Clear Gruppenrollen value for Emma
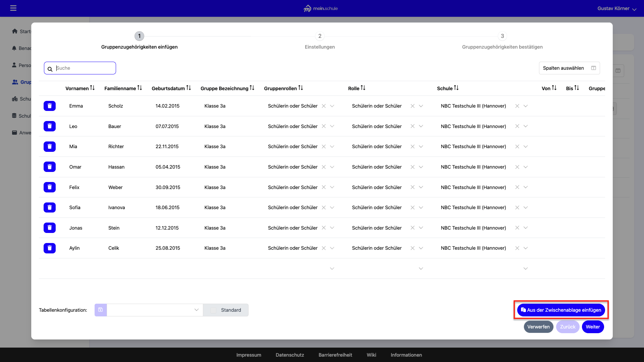The image size is (644, 362). click(x=324, y=106)
